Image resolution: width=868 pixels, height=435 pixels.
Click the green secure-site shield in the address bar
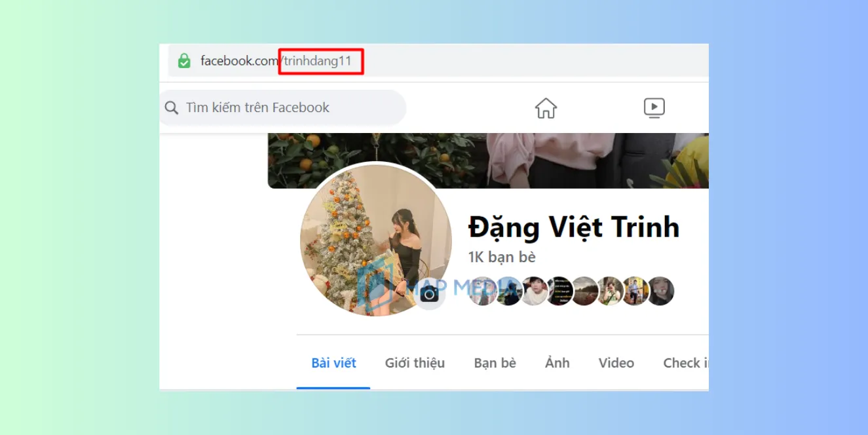pyautogui.click(x=184, y=60)
